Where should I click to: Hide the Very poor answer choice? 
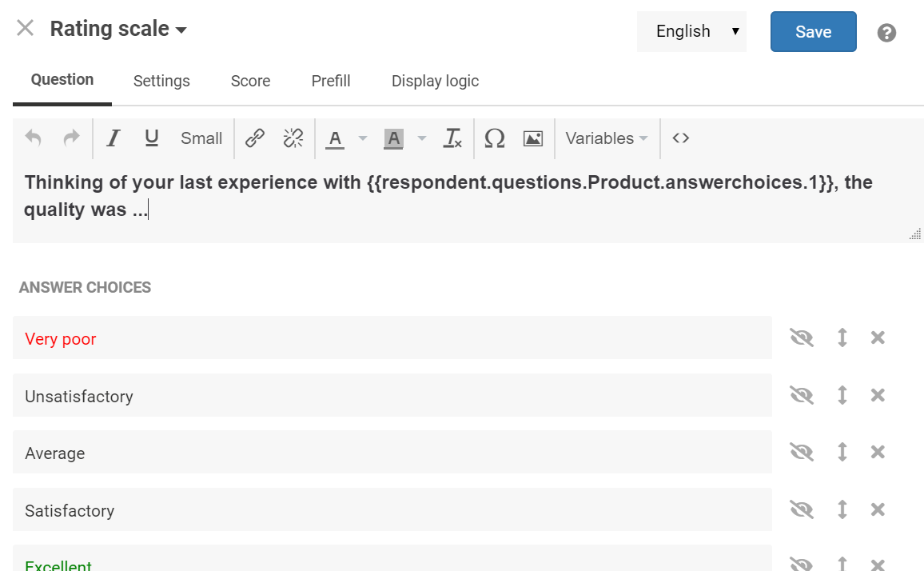pyautogui.click(x=802, y=338)
